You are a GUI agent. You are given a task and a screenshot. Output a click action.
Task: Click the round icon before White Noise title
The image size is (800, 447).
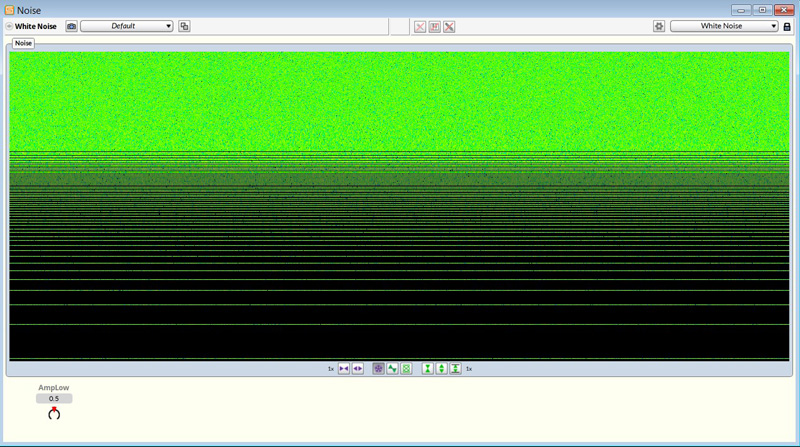[9, 26]
